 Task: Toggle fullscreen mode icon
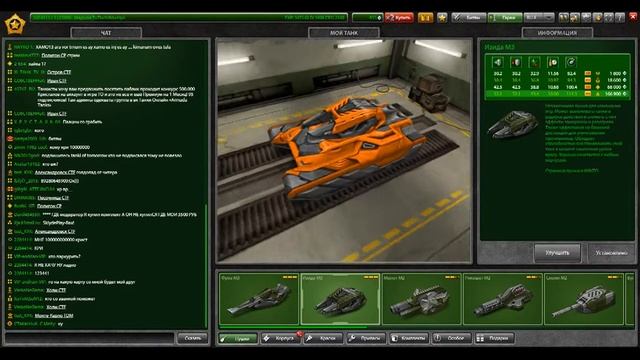pos(609,18)
